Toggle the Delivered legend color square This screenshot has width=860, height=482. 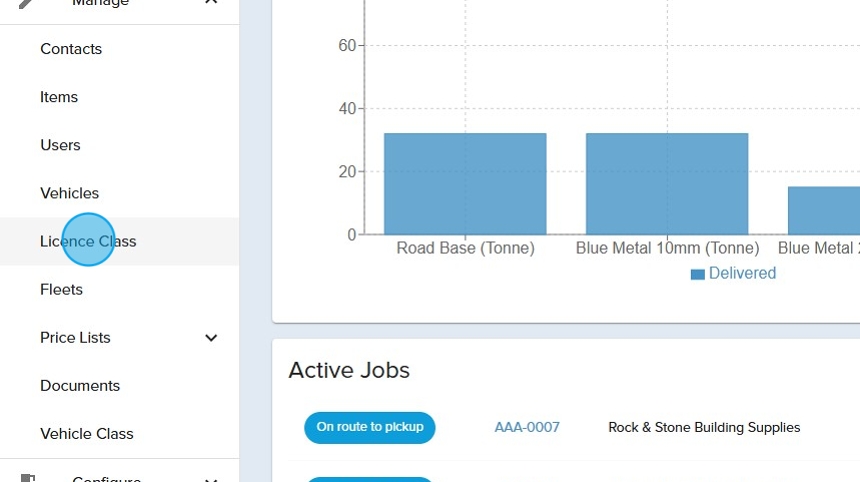(697, 274)
